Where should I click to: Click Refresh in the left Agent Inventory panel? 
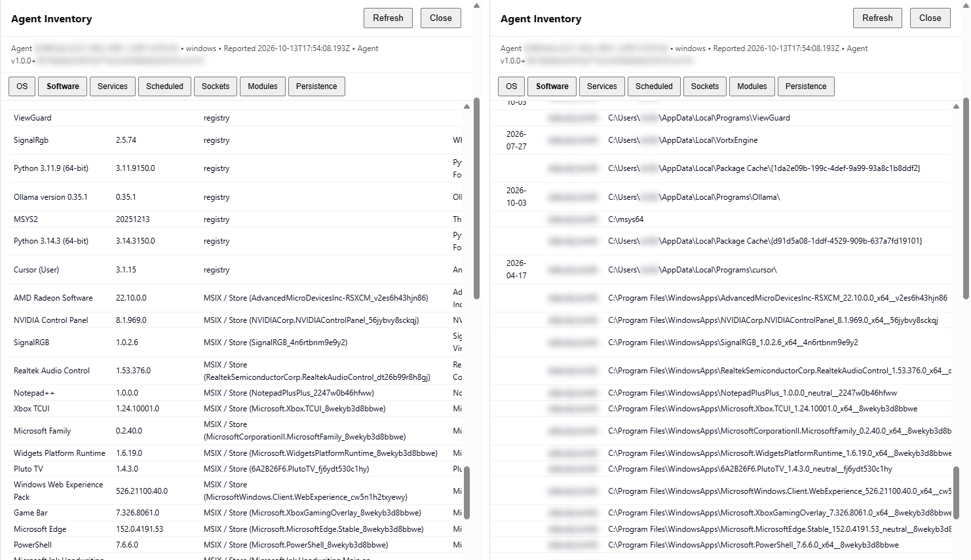pos(388,18)
